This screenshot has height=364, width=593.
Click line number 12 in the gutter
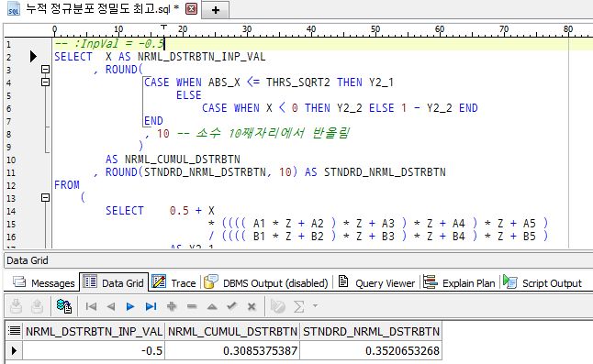point(11,185)
